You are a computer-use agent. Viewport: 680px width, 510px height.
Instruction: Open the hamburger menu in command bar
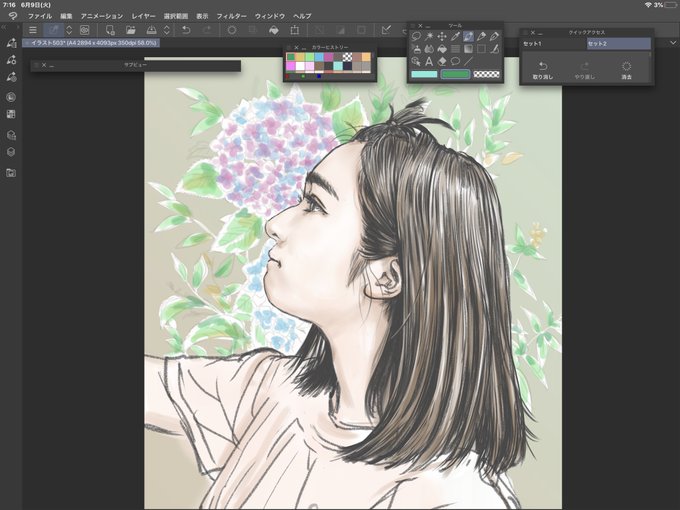coord(33,30)
